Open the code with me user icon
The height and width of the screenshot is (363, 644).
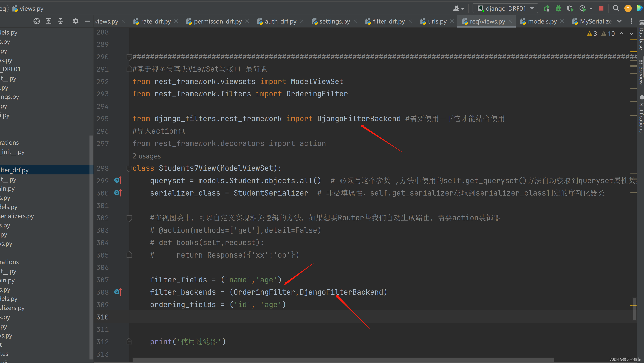click(456, 8)
